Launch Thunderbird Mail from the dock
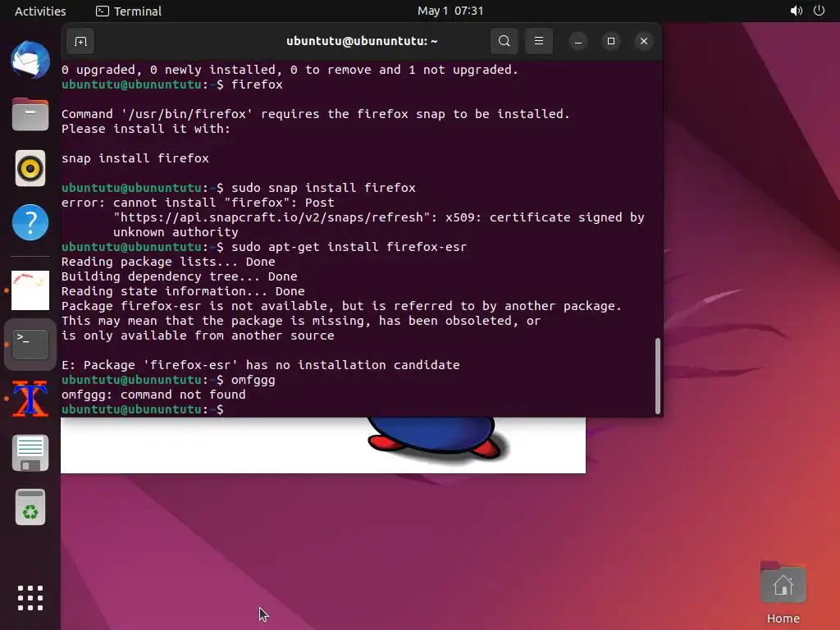Viewport: 840px width, 630px height. coord(30,60)
